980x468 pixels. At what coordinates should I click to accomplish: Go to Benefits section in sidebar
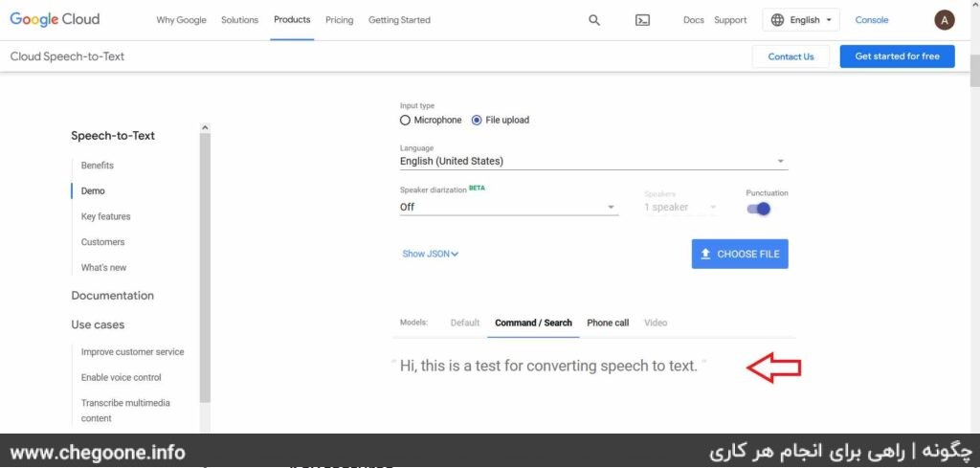tap(98, 166)
